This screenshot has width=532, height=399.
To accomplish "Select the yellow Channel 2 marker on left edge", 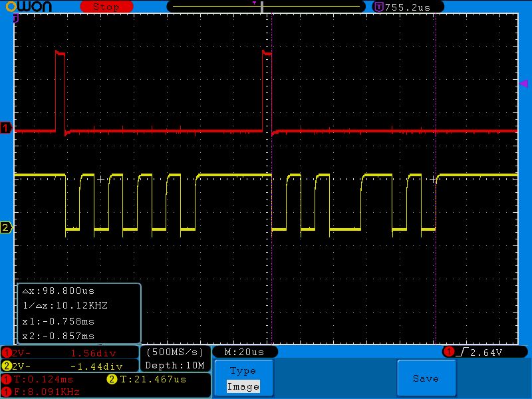I will pyautogui.click(x=5, y=227).
